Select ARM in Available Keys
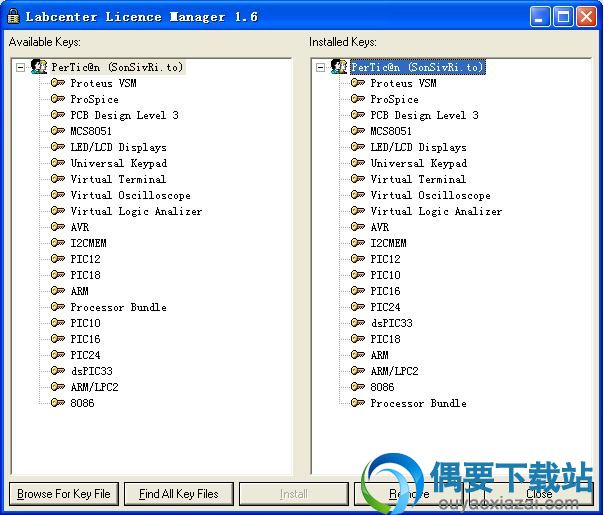The image size is (604, 515). point(80,291)
